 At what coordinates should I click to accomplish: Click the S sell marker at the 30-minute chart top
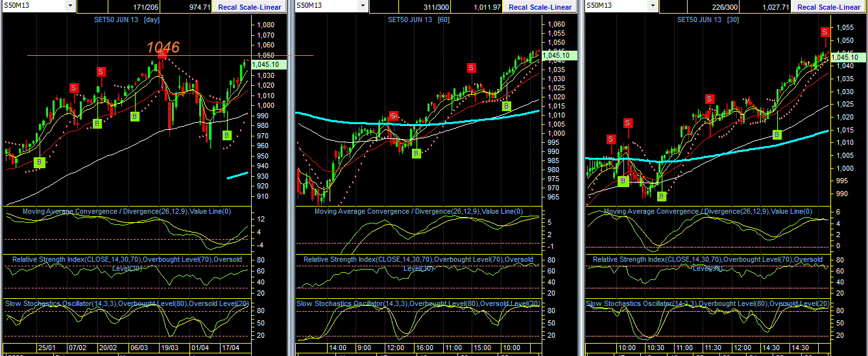point(825,32)
